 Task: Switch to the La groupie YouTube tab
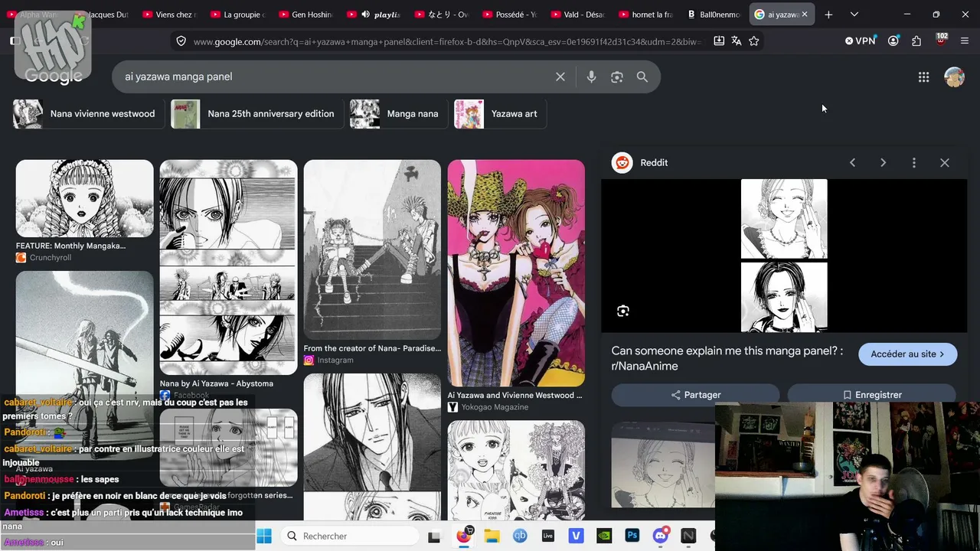237,15
